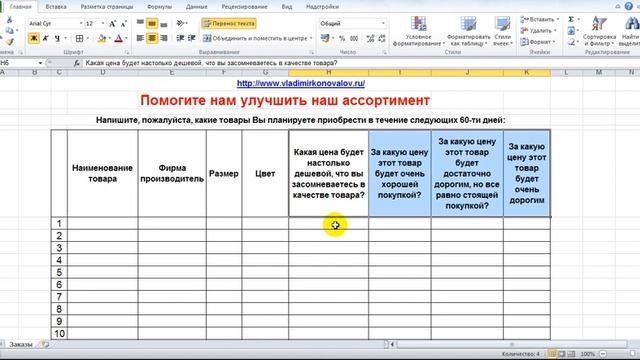Switch to Normal view in status bar
This screenshot has width=640, height=360.
pyautogui.click(x=552, y=354)
